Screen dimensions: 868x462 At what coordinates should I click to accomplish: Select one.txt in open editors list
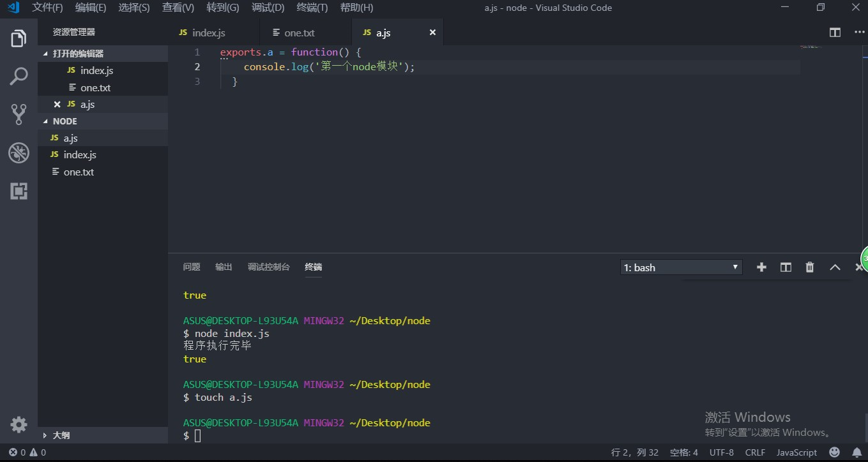[103, 87]
